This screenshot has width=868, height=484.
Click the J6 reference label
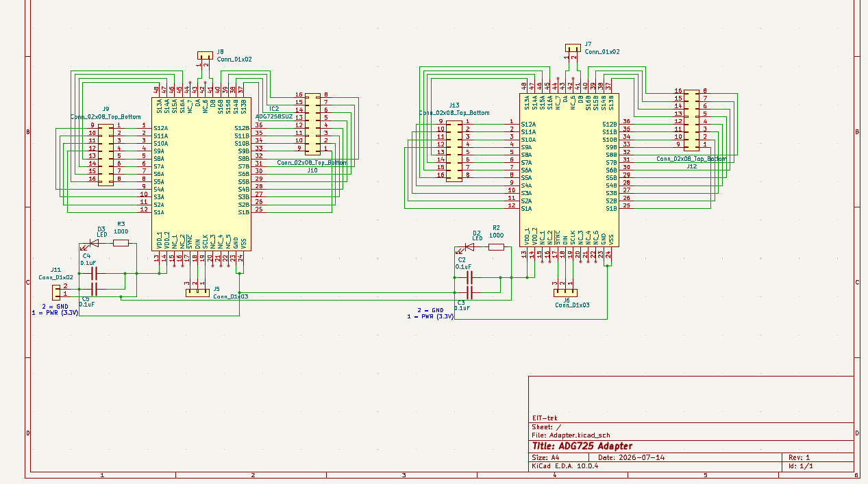pos(566,299)
